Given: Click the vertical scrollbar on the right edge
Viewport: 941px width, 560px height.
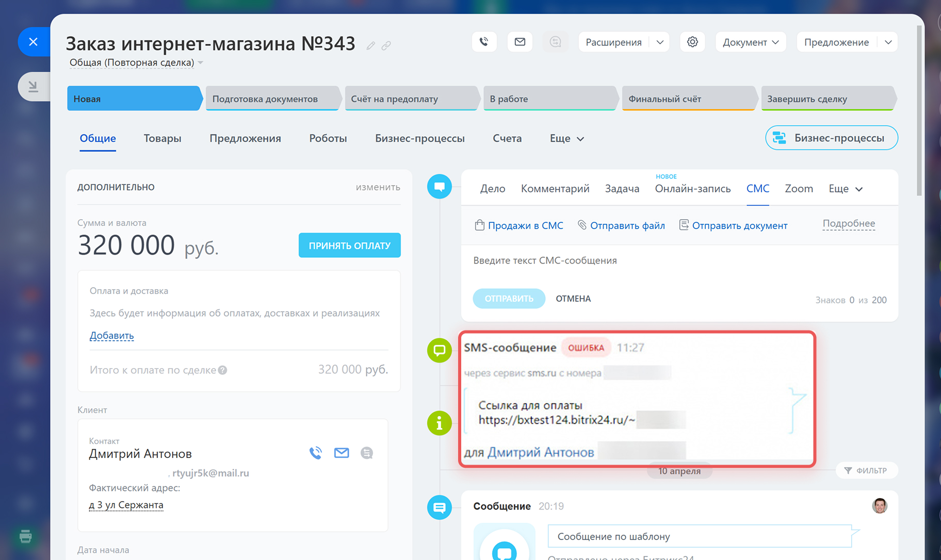Looking at the screenshot, I should (919, 111).
